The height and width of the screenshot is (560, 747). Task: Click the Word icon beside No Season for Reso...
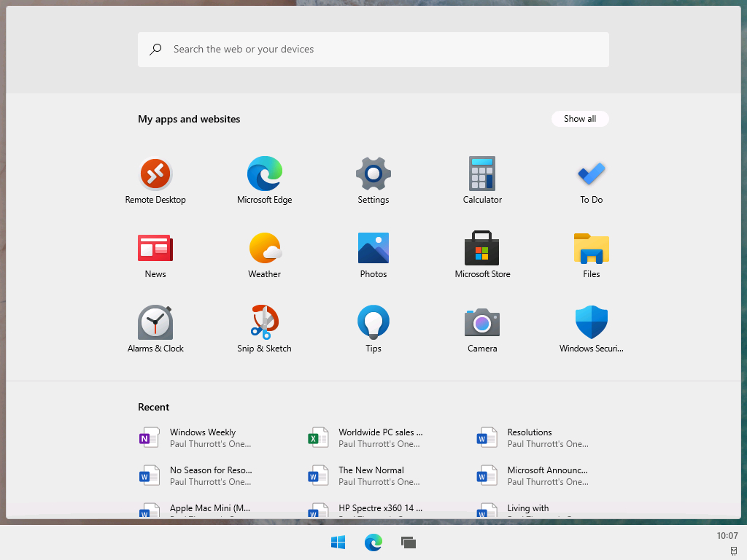[x=149, y=475]
